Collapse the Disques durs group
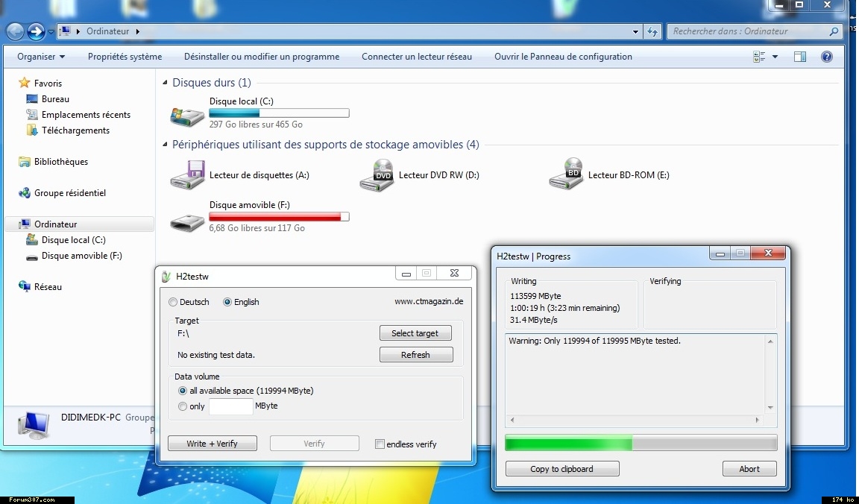This screenshot has height=504, width=859. tap(165, 83)
